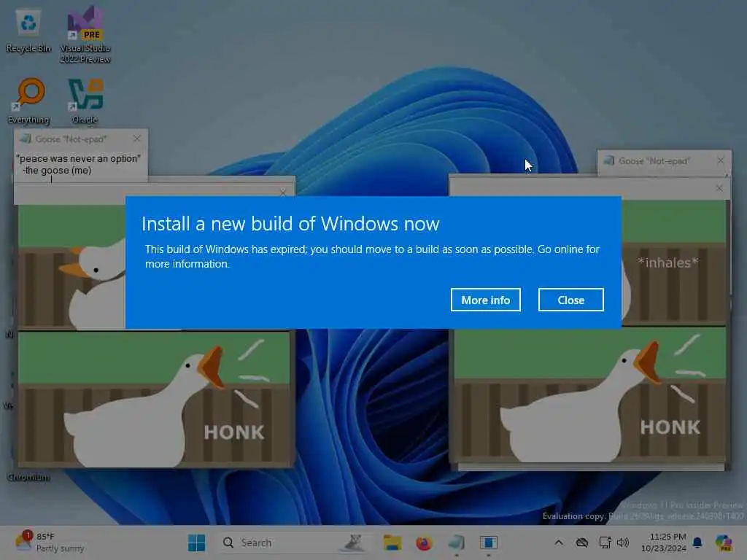
Task: Open the clock and date panel
Action: point(664,542)
